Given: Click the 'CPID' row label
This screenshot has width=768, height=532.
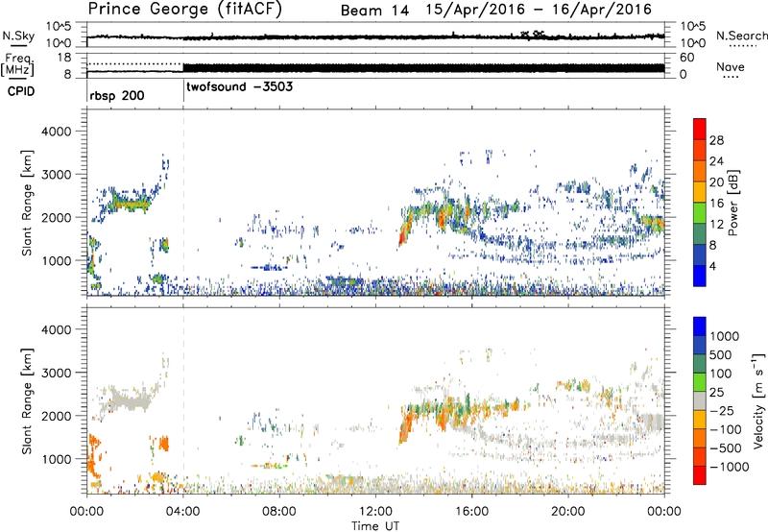Looking at the screenshot, I should click(x=21, y=91).
